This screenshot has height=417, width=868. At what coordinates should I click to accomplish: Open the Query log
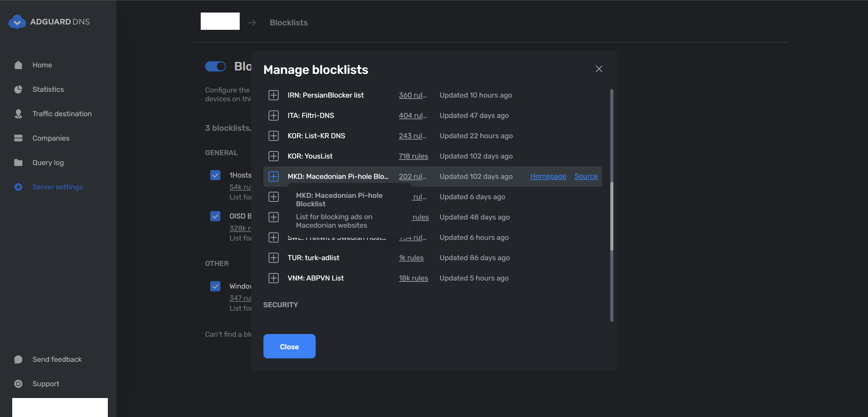coord(47,162)
